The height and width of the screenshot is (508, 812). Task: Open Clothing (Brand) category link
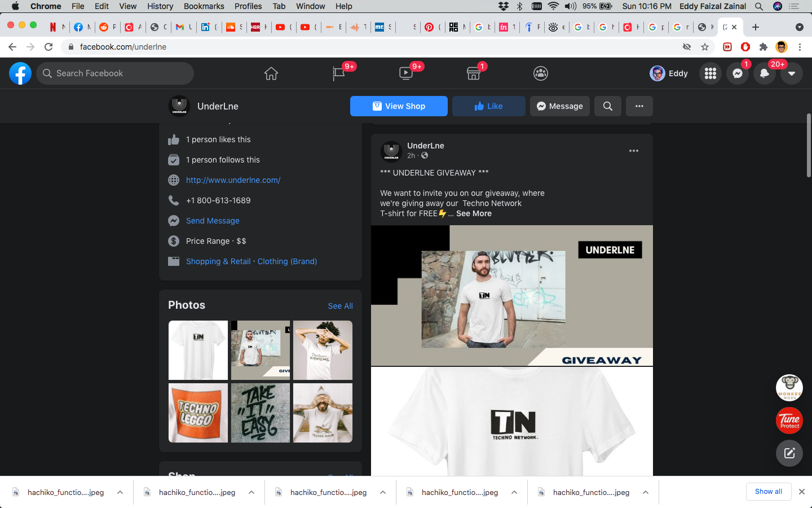[287, 261]
